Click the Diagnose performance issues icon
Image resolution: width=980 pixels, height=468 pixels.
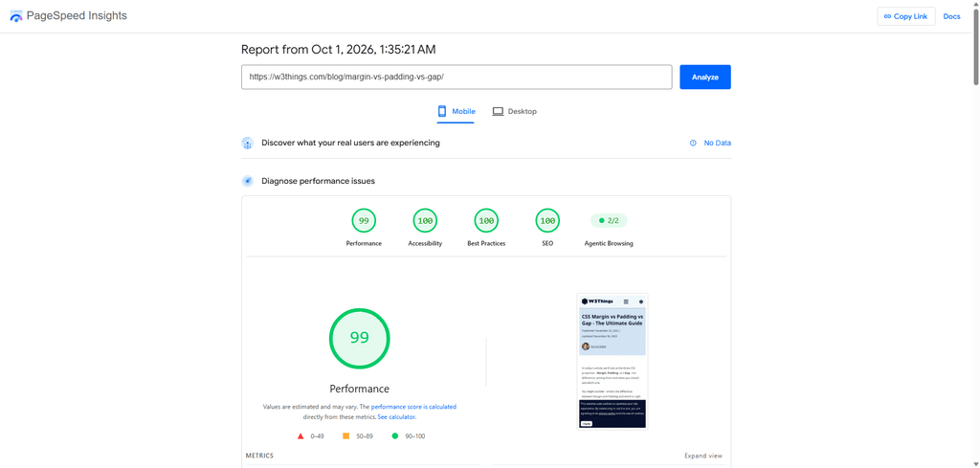click(247, 181)
